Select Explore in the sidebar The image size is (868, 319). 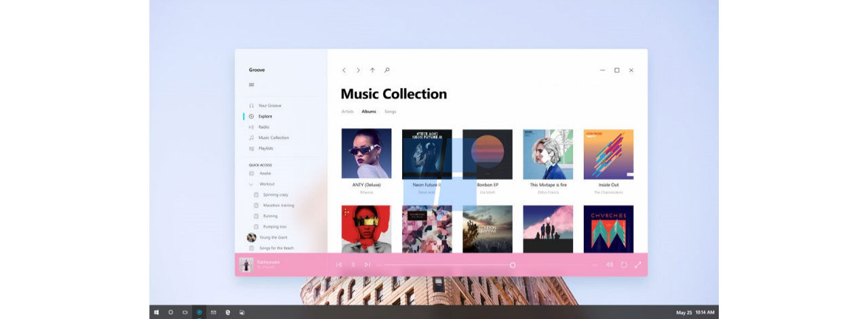[265, 116]
